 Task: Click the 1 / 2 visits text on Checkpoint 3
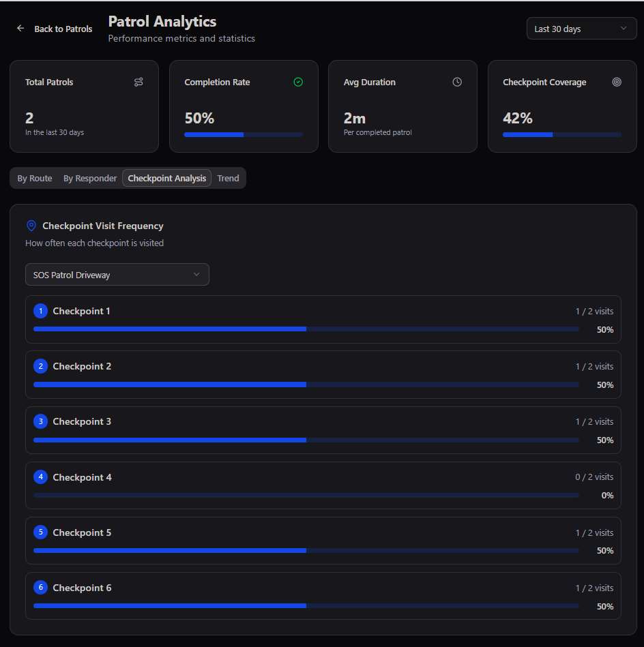pyautogui.click(x=594, y=422)
